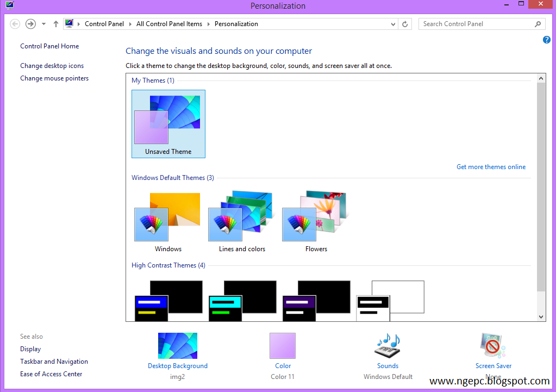Image resolution: width=556 pixels, height=392 pixels.
Task: Go back using the back arrow
Action: (15, 23)
